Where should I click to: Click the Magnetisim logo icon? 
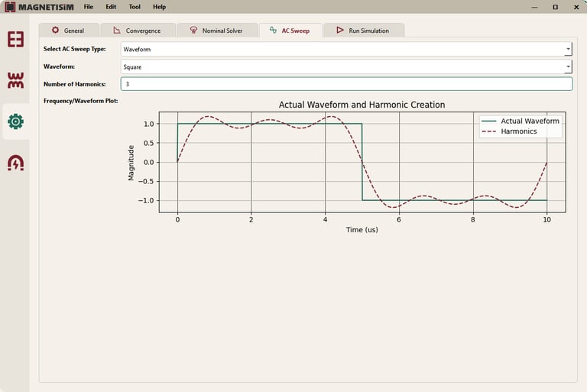pos(10,7)
